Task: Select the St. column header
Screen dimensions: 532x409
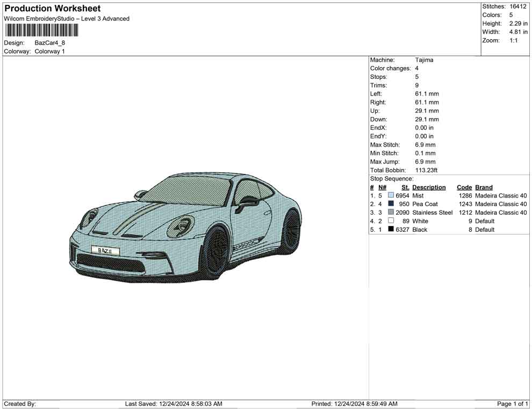Action: pos(405,187)
